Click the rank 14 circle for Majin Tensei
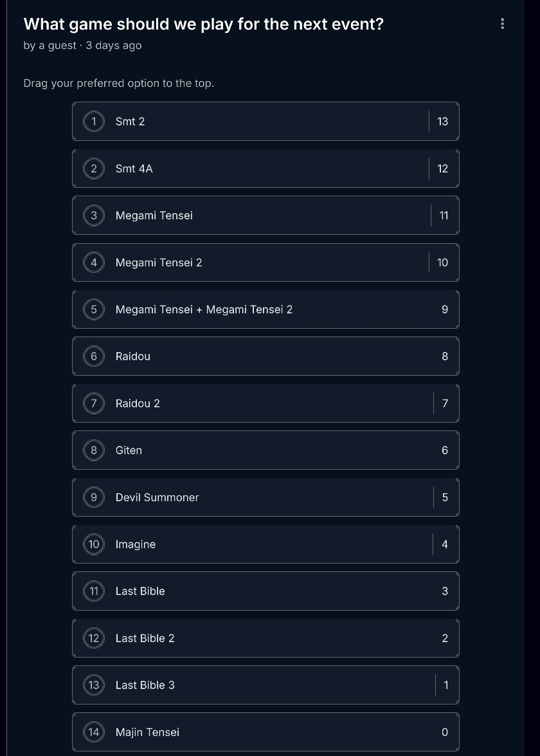This screenshot has height=756, width=540. click(x=94, y=732)
